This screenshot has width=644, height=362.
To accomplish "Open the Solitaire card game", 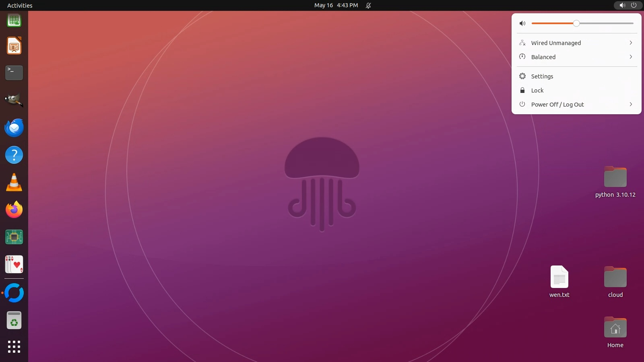I will (x=14, y=265).
